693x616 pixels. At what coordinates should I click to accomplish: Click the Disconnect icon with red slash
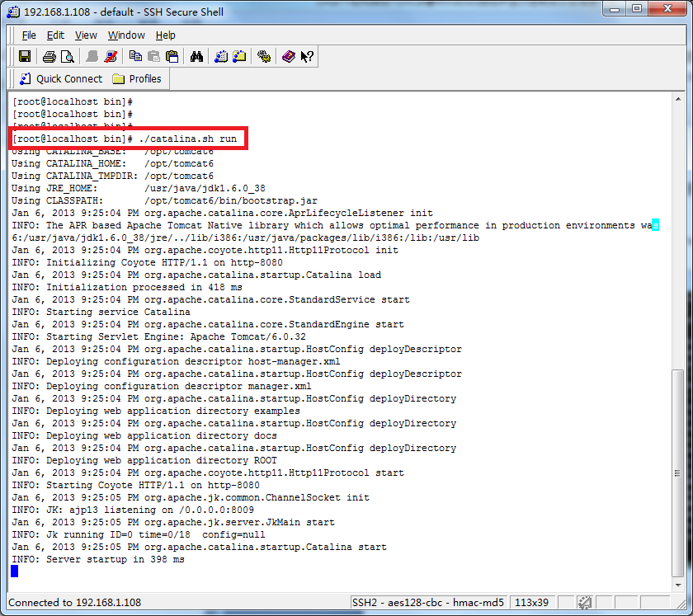pyautogui.click(x=111, y=57)
